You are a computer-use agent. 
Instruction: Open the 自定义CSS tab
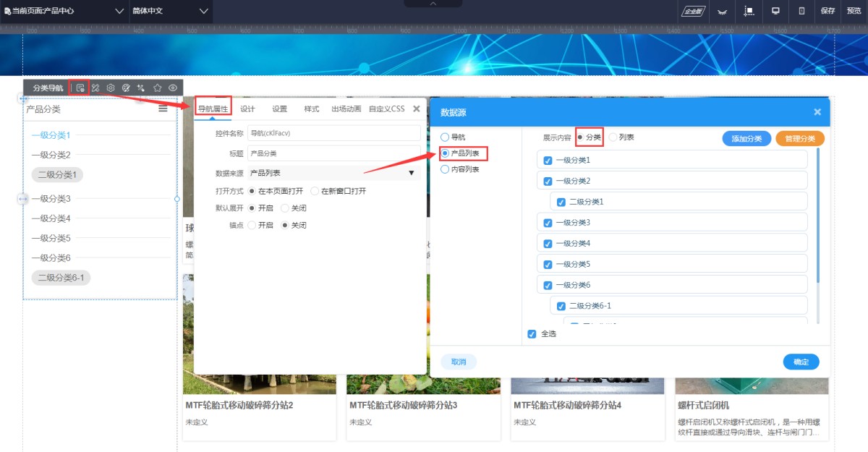pos(386,109)
